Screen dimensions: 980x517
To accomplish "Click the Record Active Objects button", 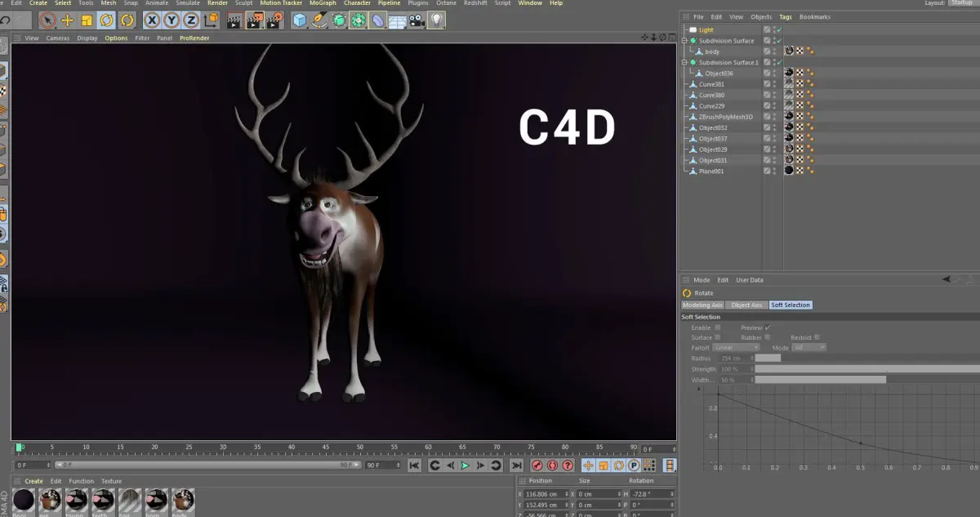I will click(x=537, y=466).
